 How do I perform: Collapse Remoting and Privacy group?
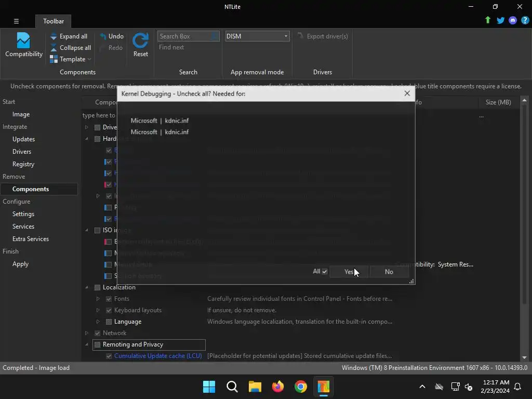click(x=87, y=345)
